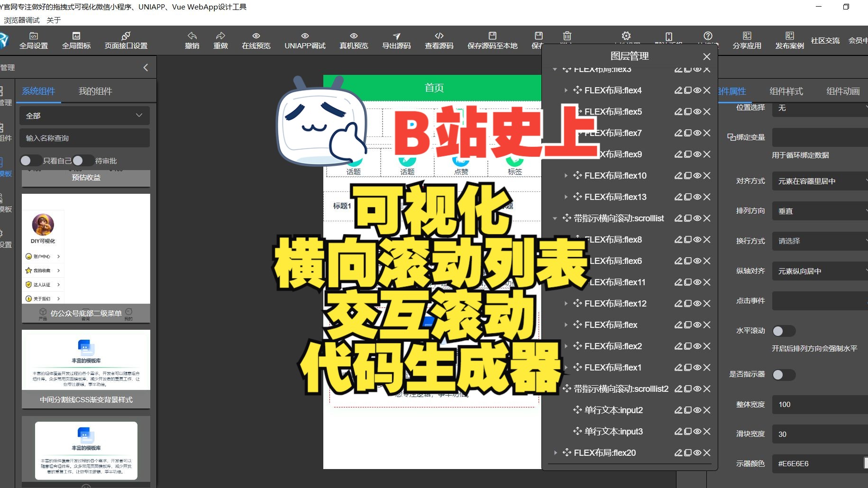Launch real device preview (真机预览)
The width and height of the screenshot is (868, 488).
tap(353, 40)
